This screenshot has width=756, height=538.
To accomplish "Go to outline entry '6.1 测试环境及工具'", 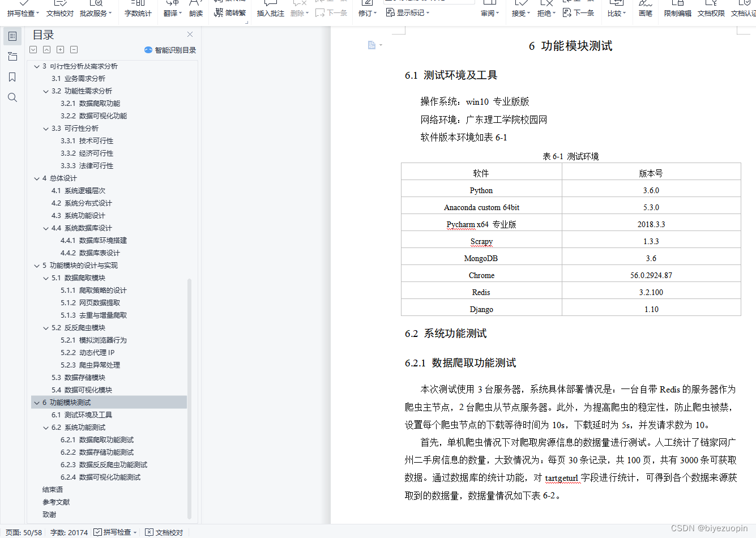I will 82,415.
